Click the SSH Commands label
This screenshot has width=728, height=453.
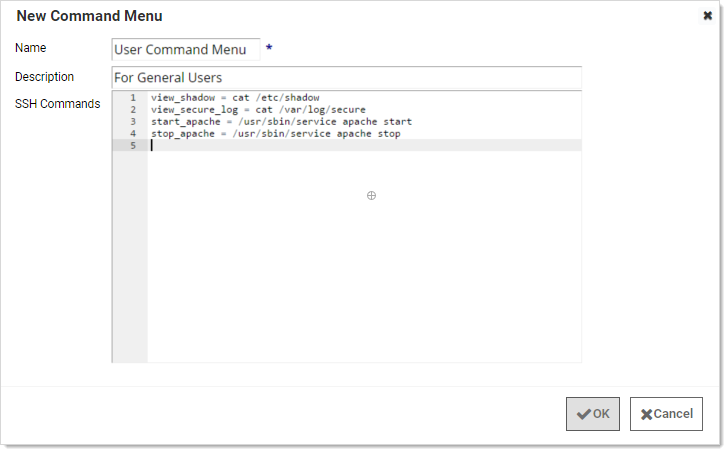57,104
